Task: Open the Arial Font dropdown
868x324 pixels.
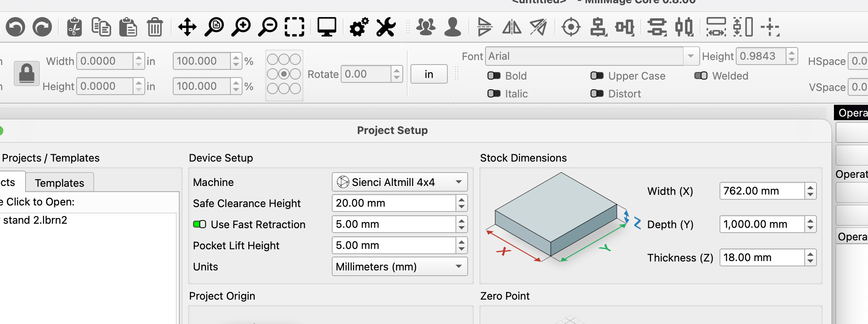Action: (592, 56)
